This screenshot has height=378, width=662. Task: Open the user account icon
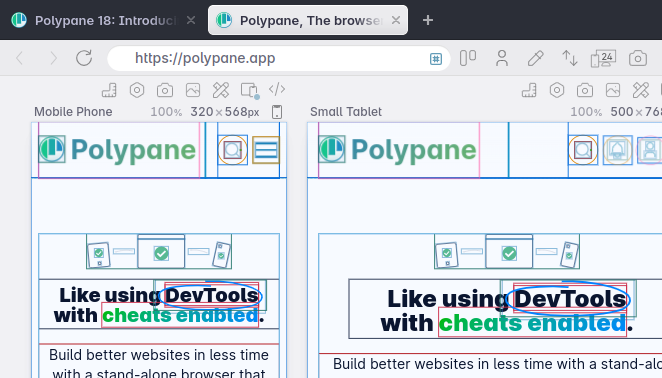pos(502,58)
